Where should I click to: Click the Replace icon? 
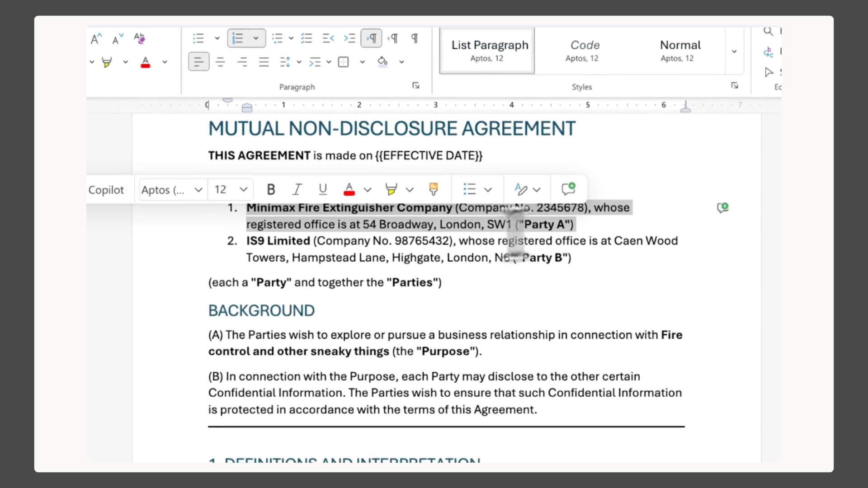(768, 52)
